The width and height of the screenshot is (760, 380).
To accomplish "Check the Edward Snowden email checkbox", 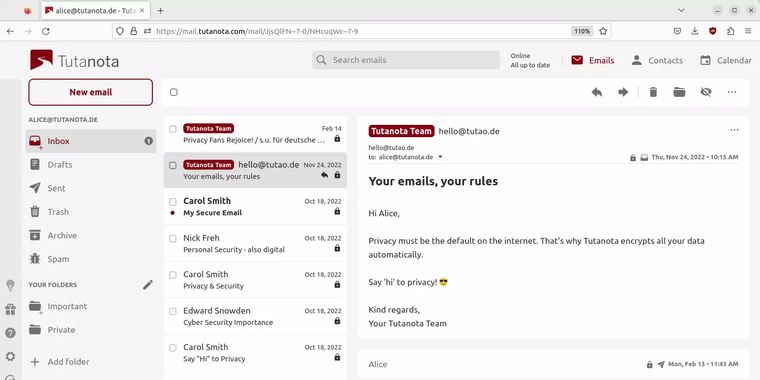I will [x=173, y=311].
